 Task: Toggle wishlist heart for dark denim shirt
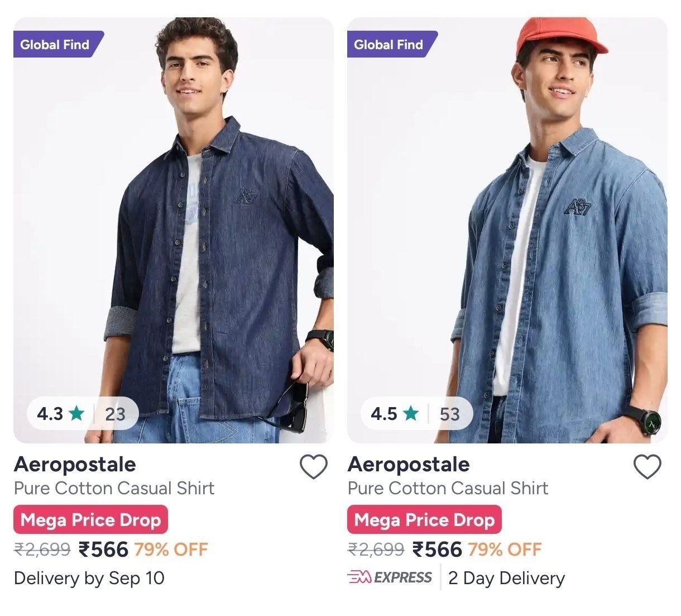tap(314, 467)
